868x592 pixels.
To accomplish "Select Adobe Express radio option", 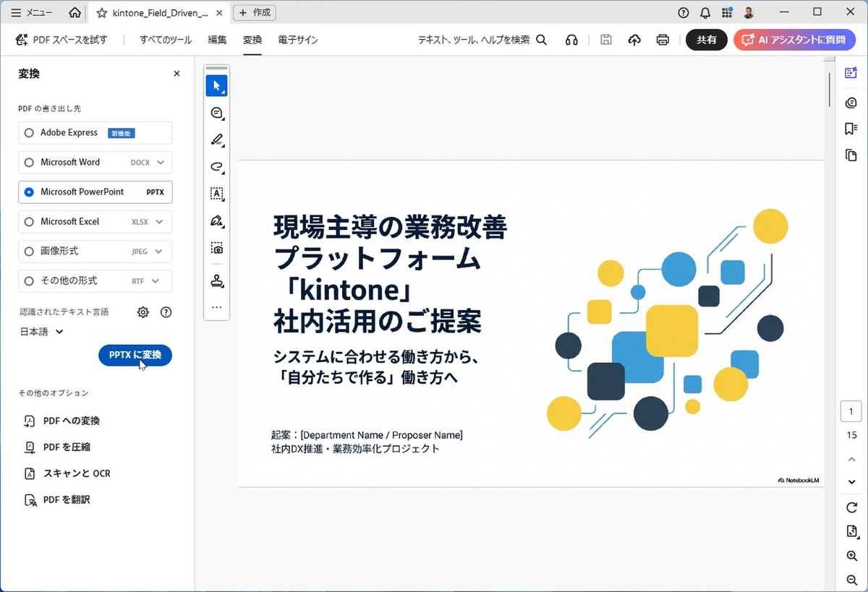I will (29, 133).
